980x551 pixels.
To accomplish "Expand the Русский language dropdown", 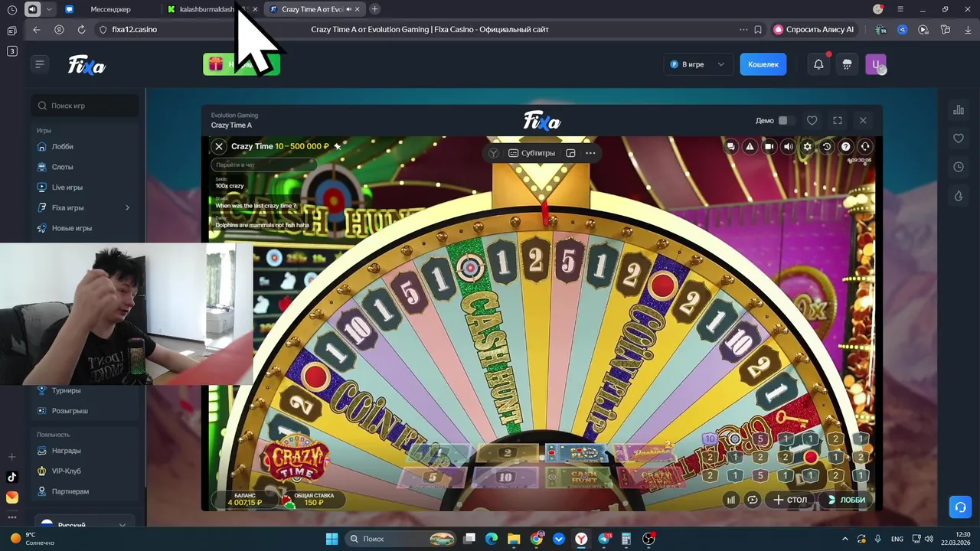I will click(x=84, y=525).
